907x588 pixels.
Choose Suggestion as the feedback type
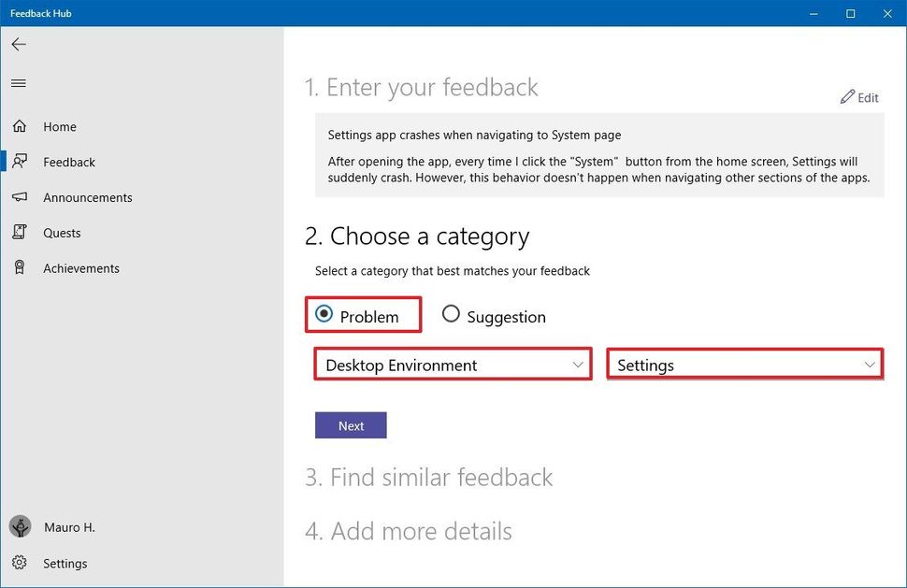pos(451,315)
